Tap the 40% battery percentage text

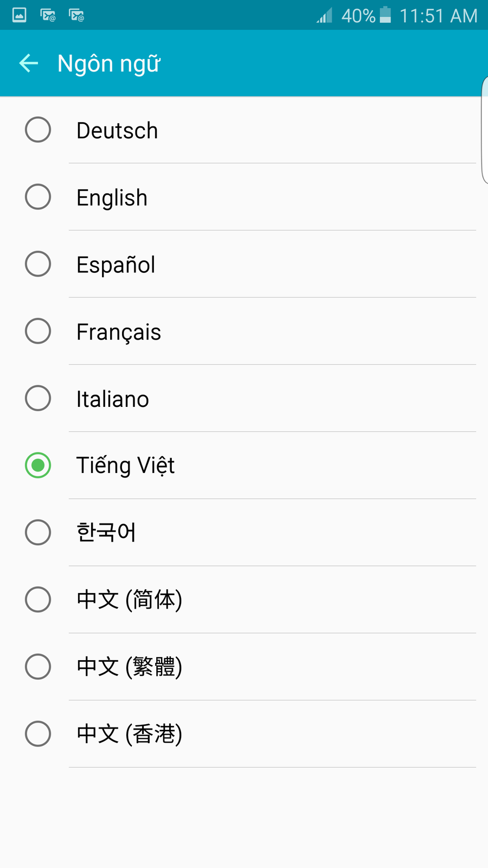(358, 16)
